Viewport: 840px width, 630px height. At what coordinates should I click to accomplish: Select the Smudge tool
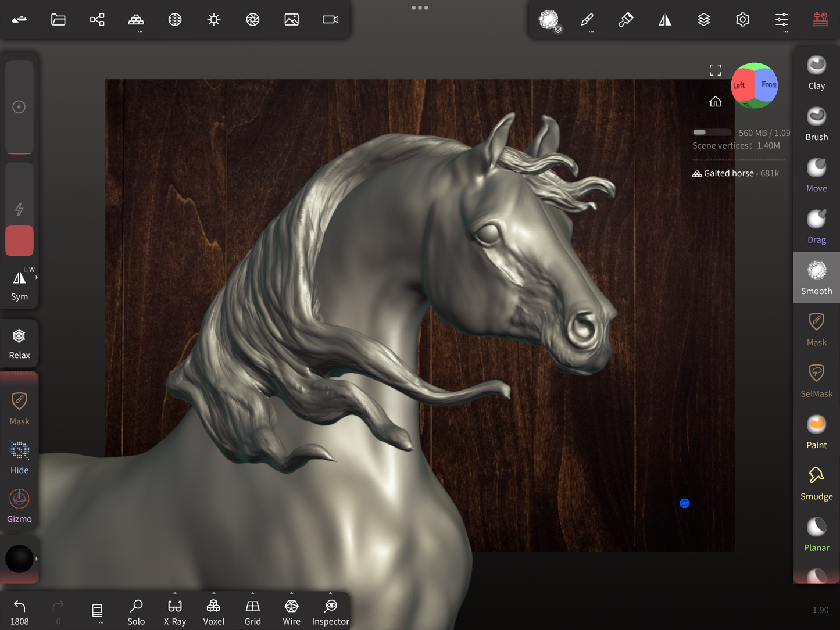click(816, 483)
